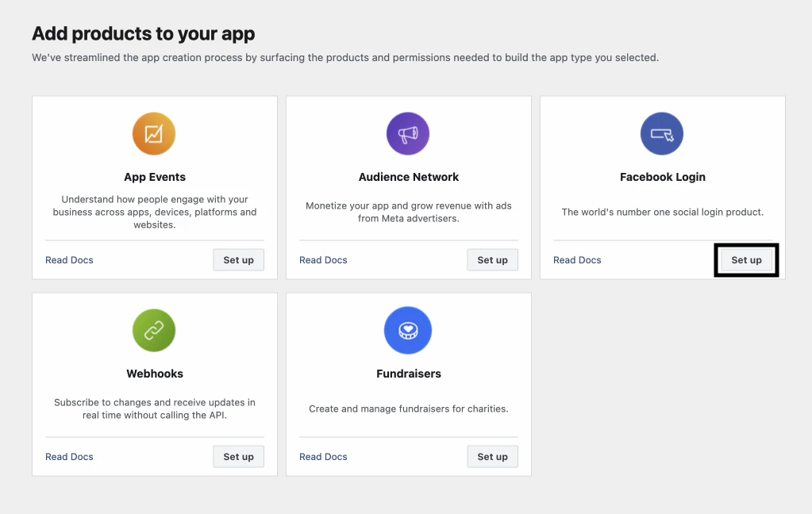Click the Fundraisers heart icon
812x514 pixels.
point(408,330)
